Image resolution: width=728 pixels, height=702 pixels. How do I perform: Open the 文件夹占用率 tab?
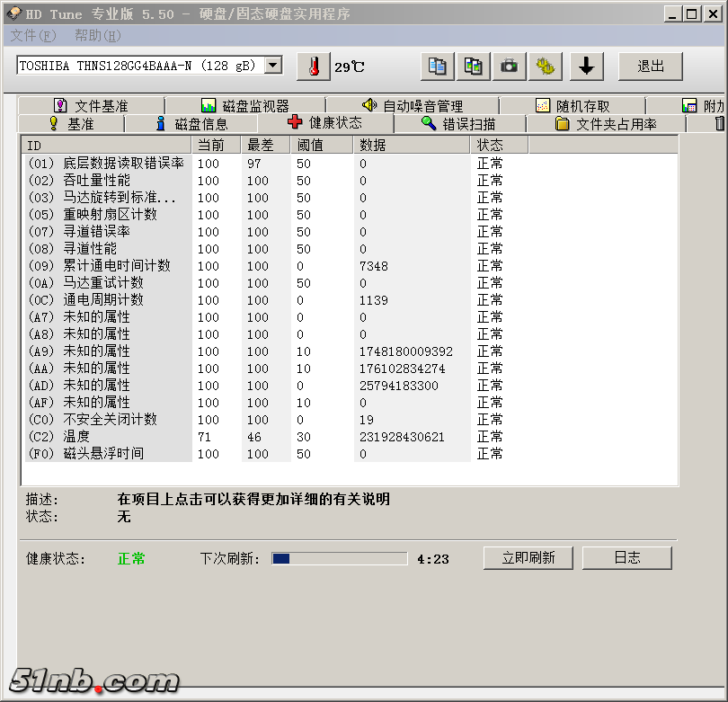point(606,124)
